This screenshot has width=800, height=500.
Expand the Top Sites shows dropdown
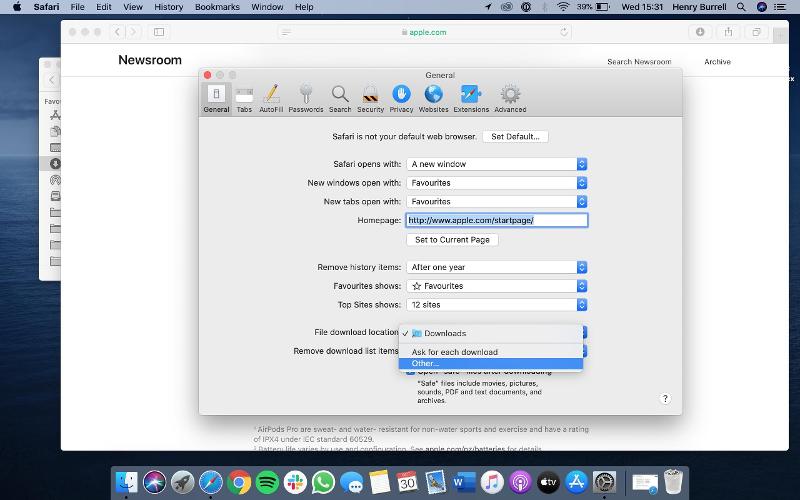[496, 305]
